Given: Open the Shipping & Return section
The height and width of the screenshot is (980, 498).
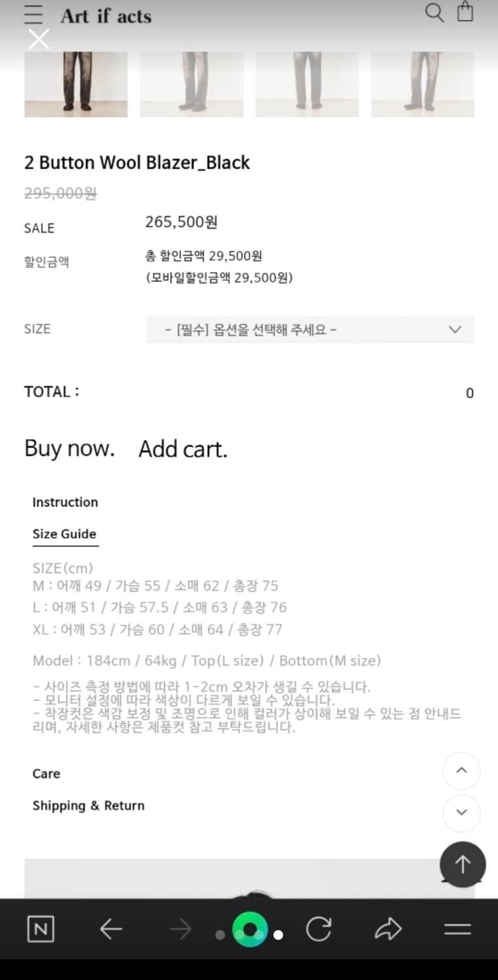Looking at the screenshot, I should [x=89, y=806].
